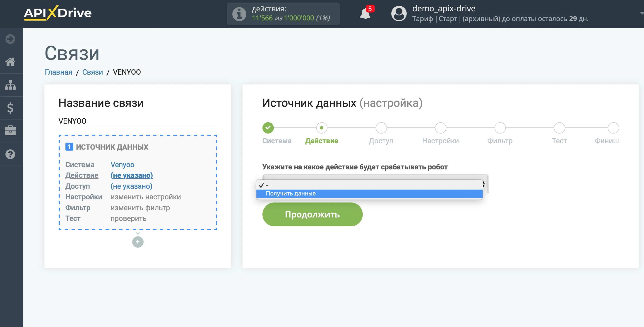Select the Фильтр step circle

[x=500, y=128]
